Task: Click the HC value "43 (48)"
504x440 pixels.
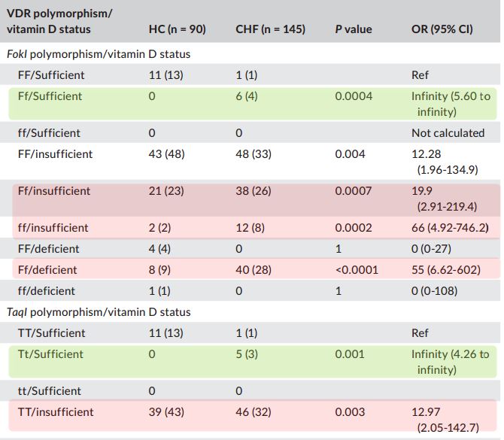Action: 166,154
